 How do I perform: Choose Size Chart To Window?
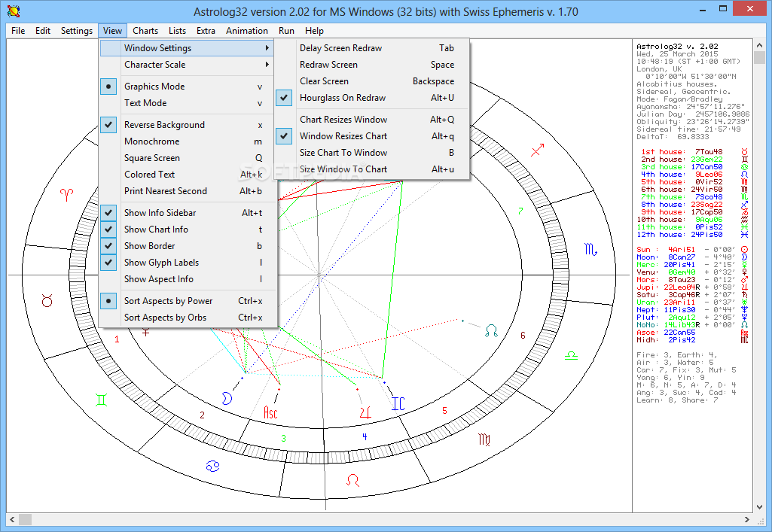372,153
